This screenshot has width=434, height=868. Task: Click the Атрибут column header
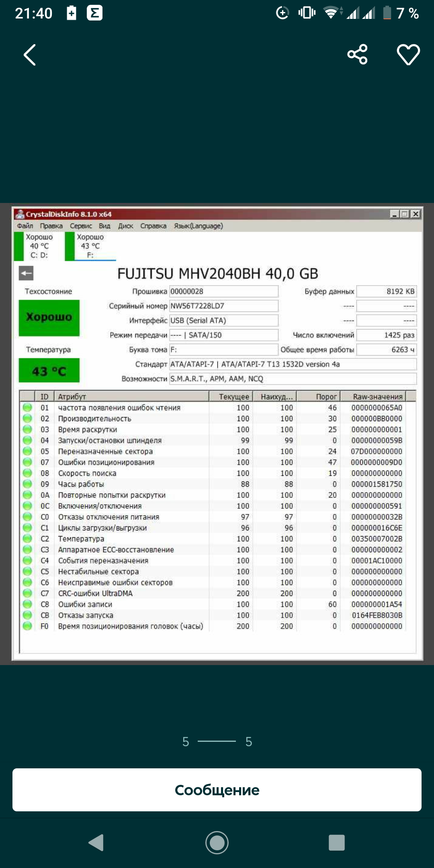pos(131,397)
